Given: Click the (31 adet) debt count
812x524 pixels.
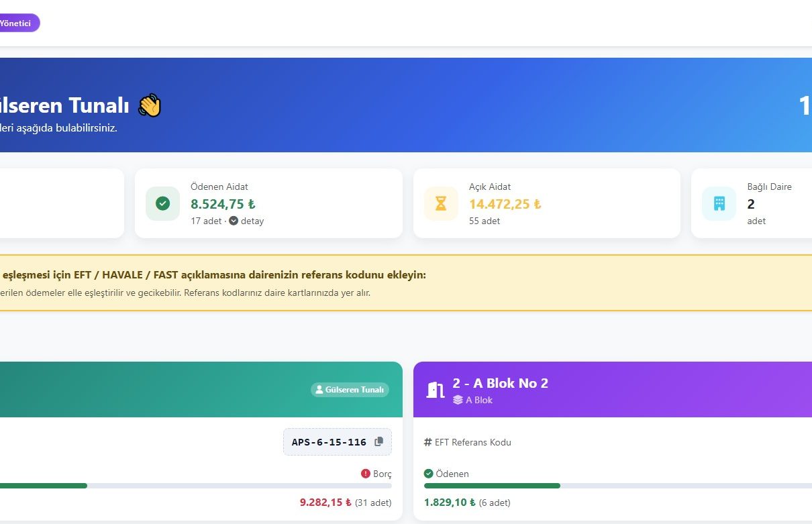Looking at the screenshot, I should (x=373, y=503).
